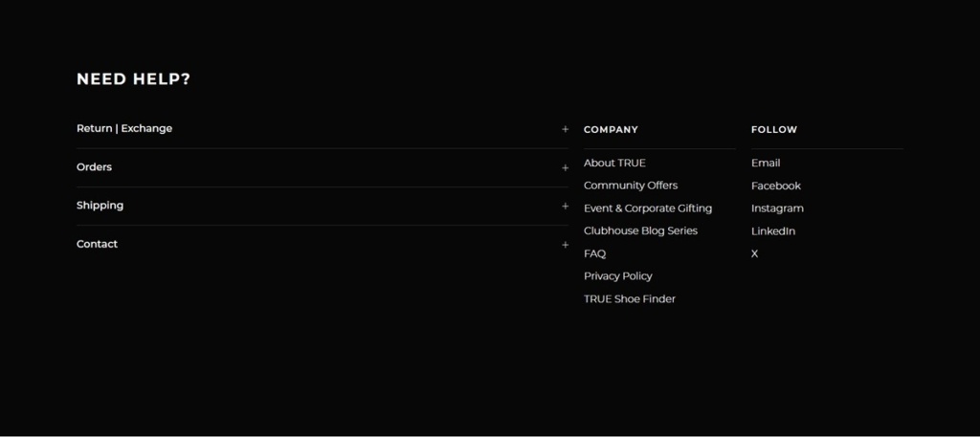Open the Return | Exchange accordion row
The height and width of the screenshot is (437, 980).
pos(323,128)
